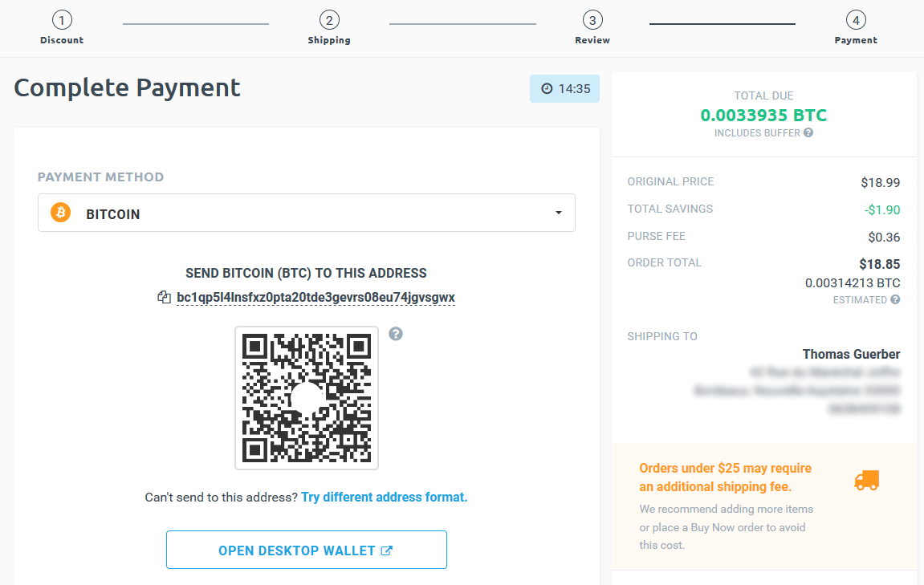Click the copy icon next to the Bitcoin address
Image resolution: width=924 pixels, height=585 pixels.
click(162, 297)
